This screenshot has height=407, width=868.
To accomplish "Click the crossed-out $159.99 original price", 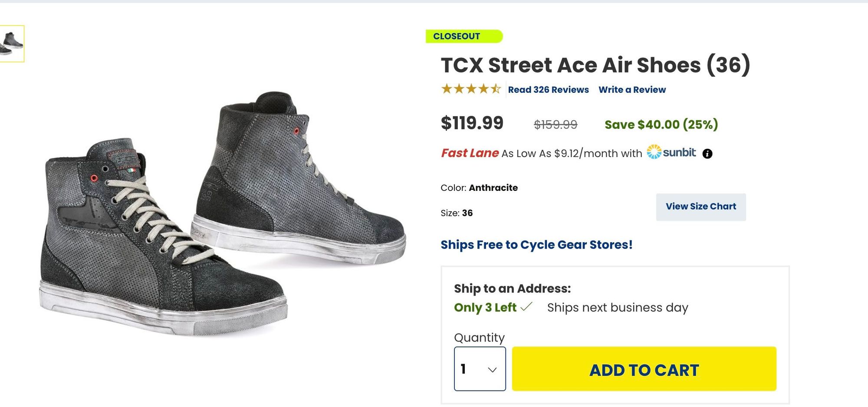I will 555,125.
